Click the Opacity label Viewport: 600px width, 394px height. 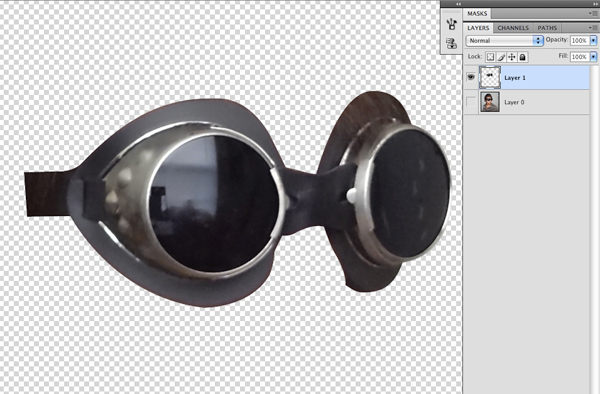tap(557, 40)
